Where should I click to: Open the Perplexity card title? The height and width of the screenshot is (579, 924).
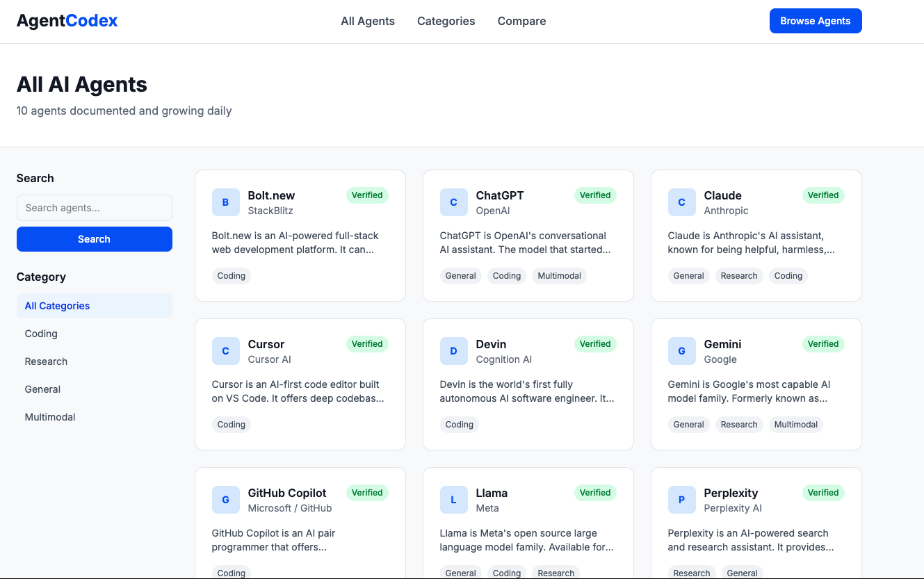coord(731,493)
